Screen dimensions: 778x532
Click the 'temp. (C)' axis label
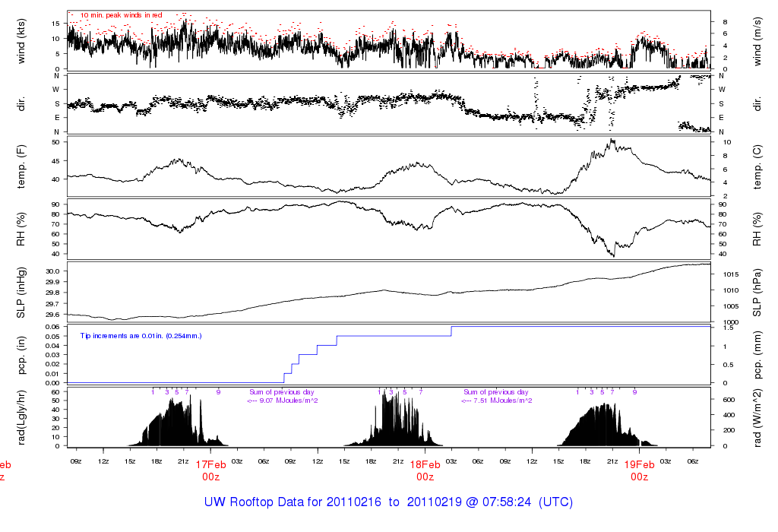(757, 166)
